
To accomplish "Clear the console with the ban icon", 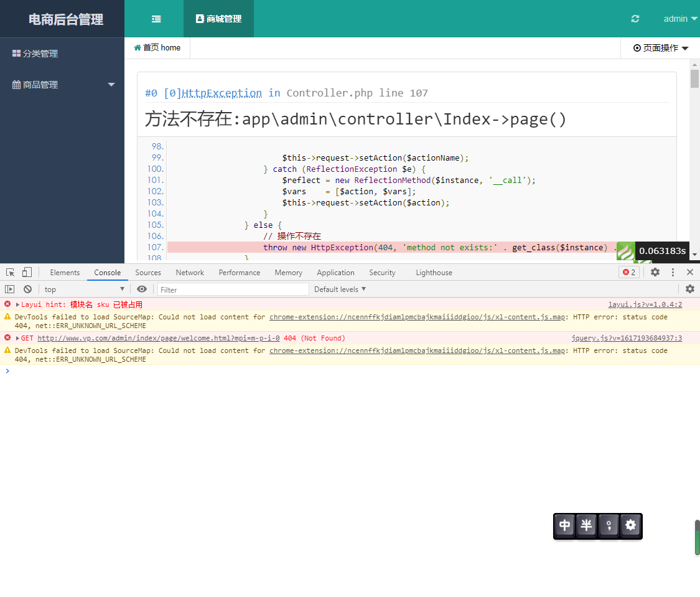I will (x=27, y=289).
